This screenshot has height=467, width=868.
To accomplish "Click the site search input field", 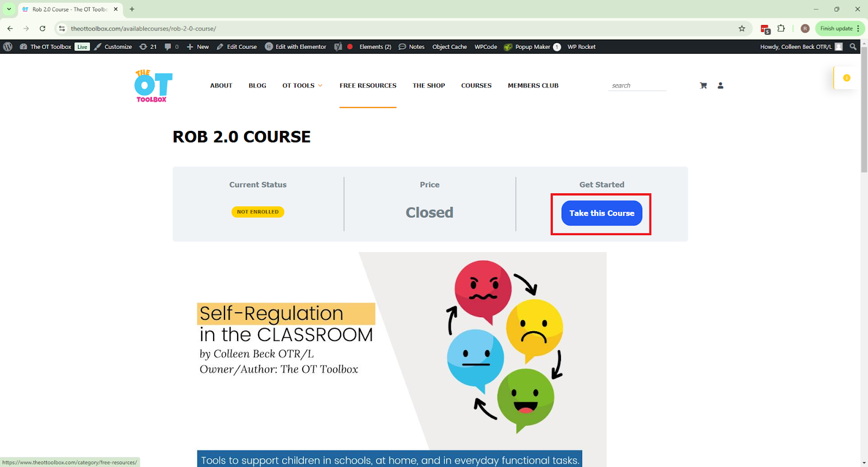I will (637, 85).
